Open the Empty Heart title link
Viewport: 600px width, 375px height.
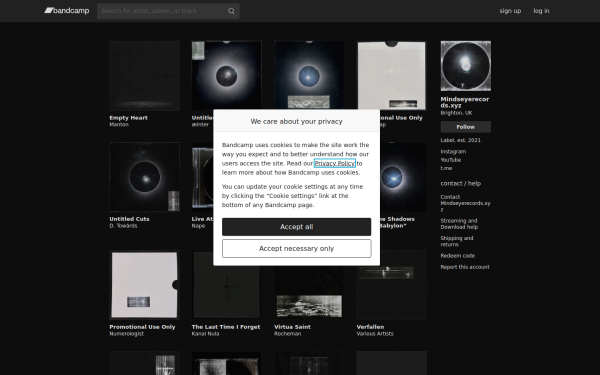coord(128,118)
